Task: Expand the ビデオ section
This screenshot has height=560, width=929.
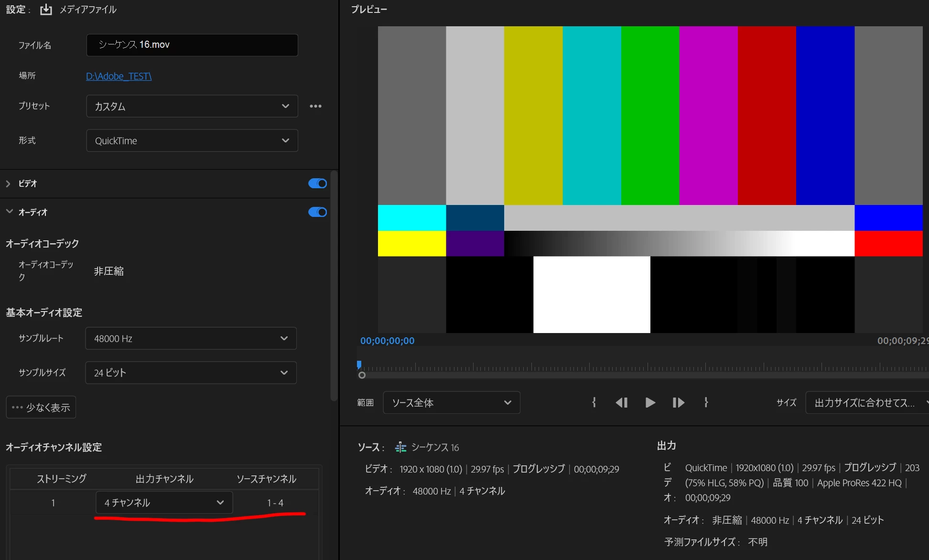Action: pos(8,183)
